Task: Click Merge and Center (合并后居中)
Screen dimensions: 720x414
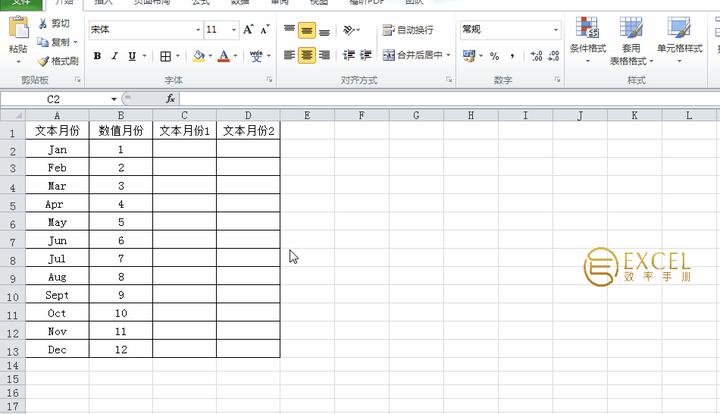Action: click(x=412, y=55)
